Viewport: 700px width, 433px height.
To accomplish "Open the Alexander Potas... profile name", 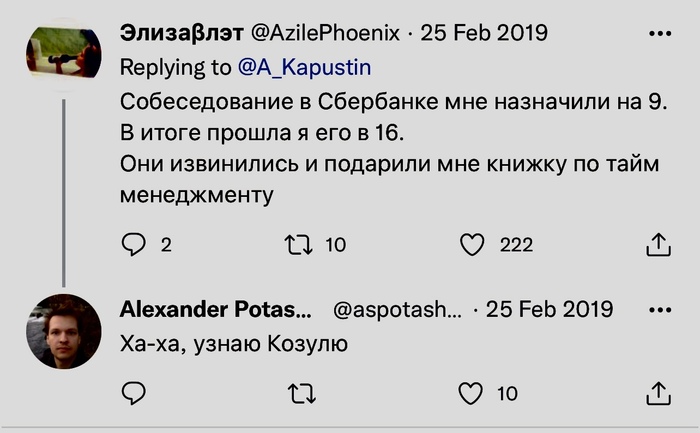I will (215, 311).
